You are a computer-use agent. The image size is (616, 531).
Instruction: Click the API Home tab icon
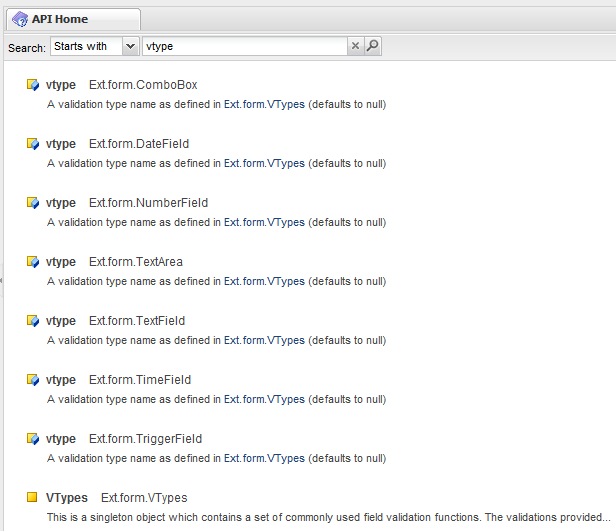(x=20, y=19)
